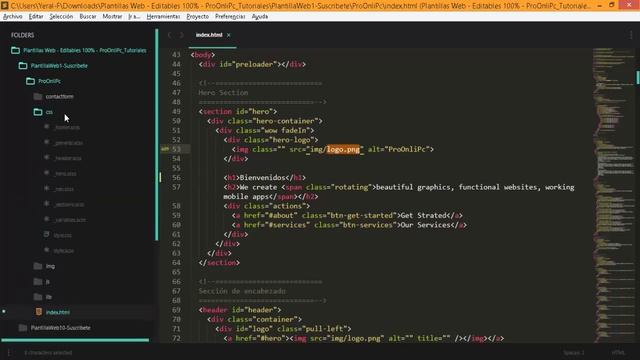Open the Ir a... menu
640x360 pixels.
(134, 16)
